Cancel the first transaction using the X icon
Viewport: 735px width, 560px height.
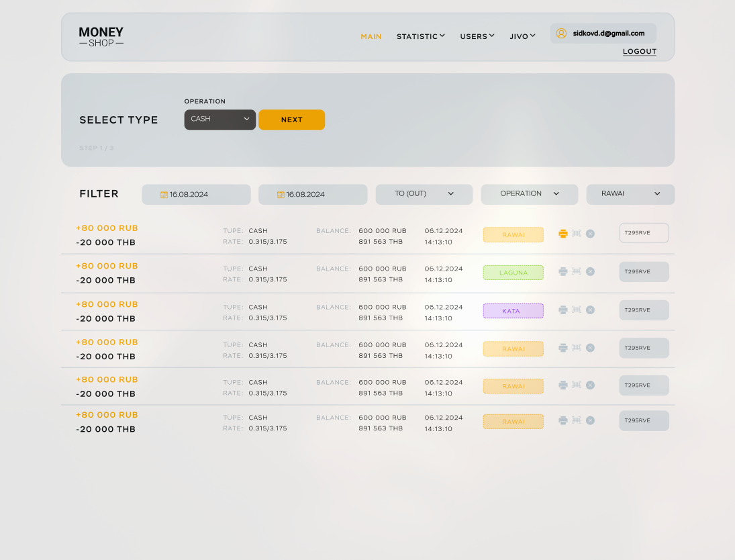[x=590, y=233]
